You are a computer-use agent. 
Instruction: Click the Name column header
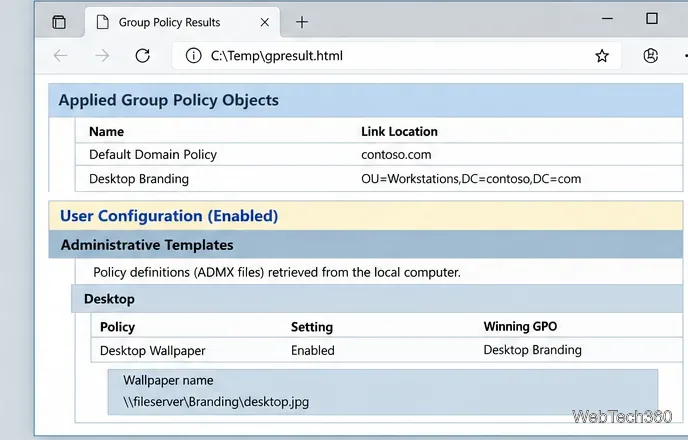tap(106, 132)
